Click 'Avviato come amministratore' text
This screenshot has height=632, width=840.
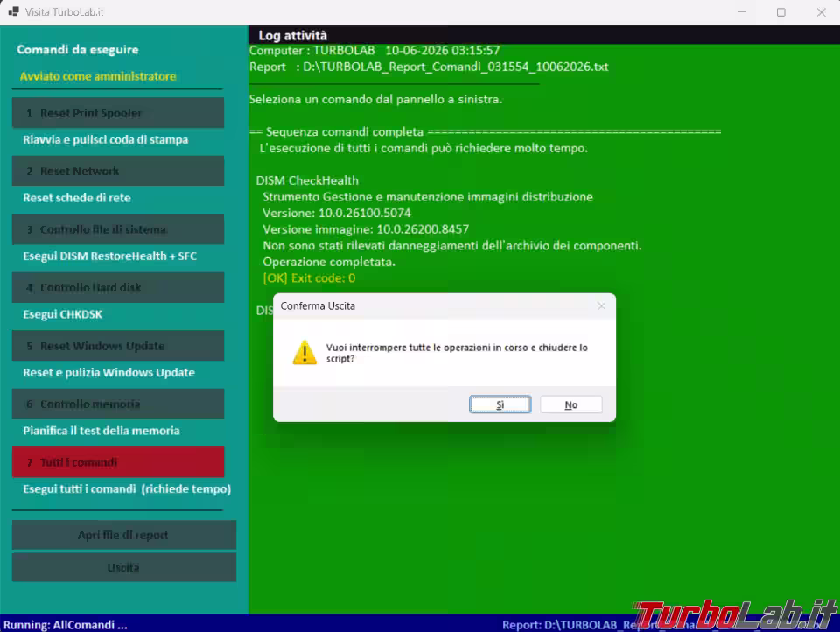click(x=98, y=76)
